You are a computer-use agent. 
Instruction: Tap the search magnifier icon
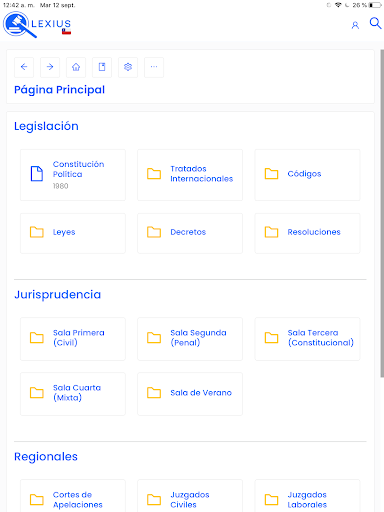(375, 23)
